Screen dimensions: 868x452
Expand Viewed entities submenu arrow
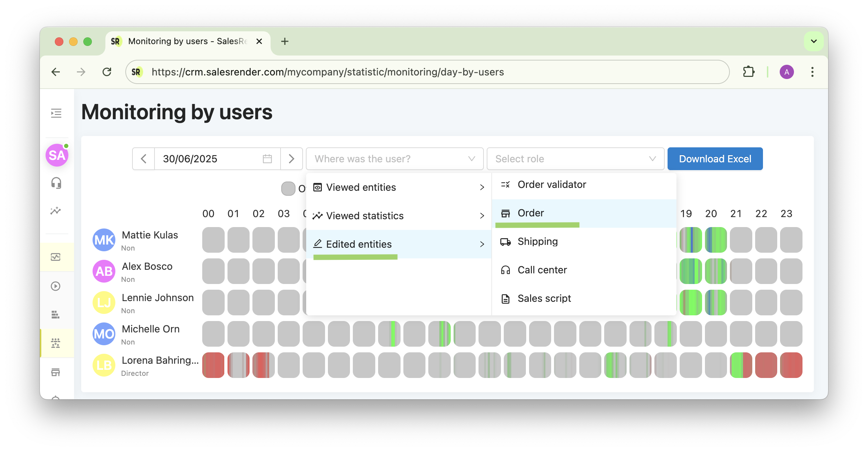[482, 187]
